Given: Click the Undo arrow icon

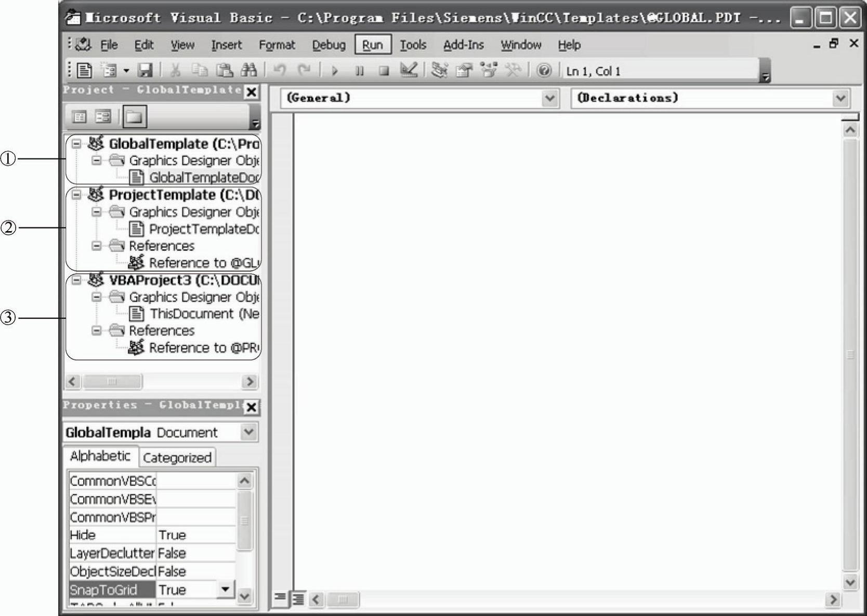Looking at the screenshot, I should (x=280, y=70).
